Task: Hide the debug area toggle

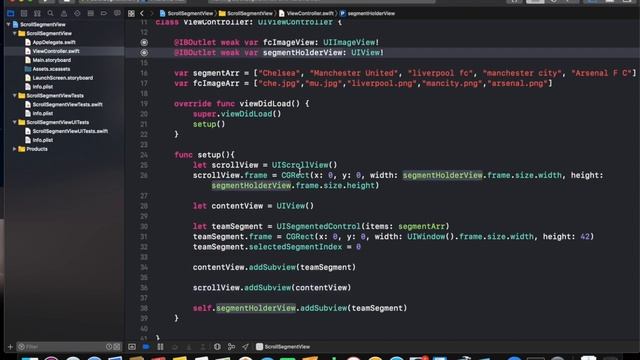Action: point(132,347)
